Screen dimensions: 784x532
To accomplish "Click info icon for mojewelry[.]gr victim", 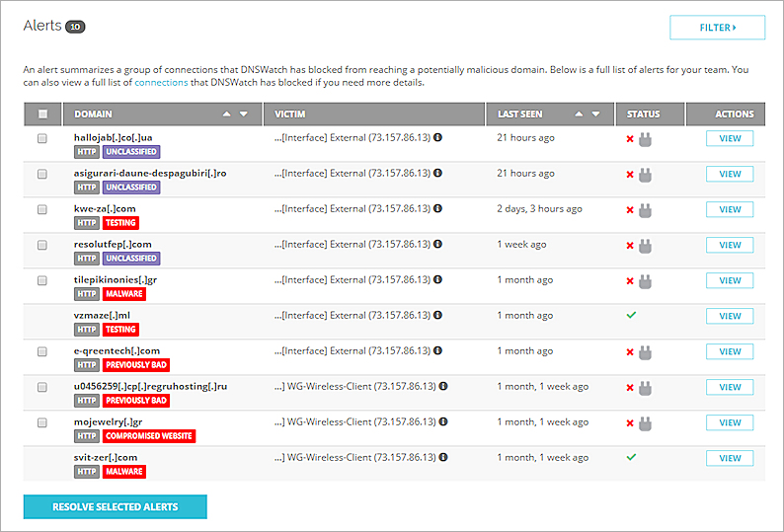I will [x=443, y=422].
